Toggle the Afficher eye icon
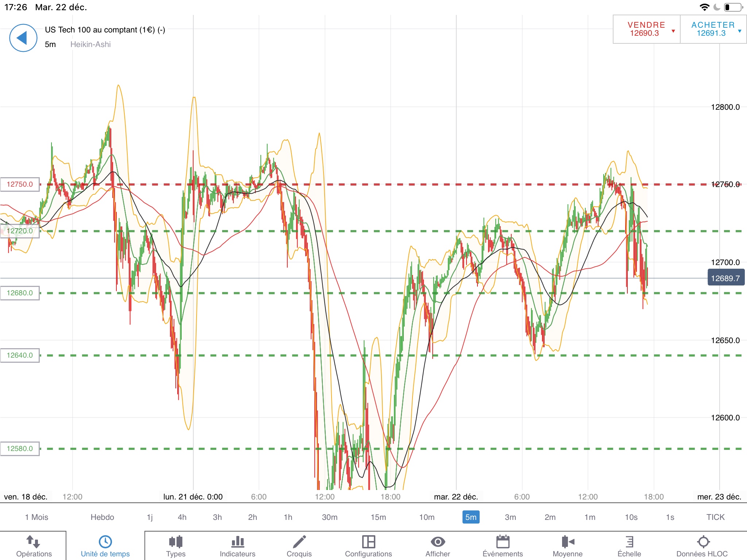This screenshot has height=560, width=747. 438,542
